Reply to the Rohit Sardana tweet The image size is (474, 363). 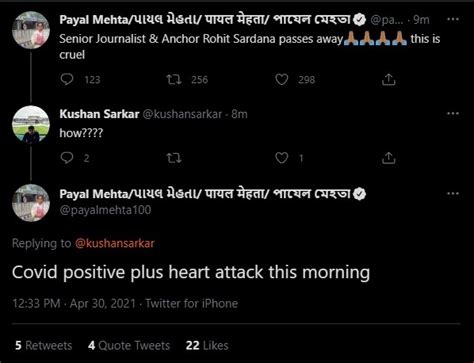(x=67, y=79)
